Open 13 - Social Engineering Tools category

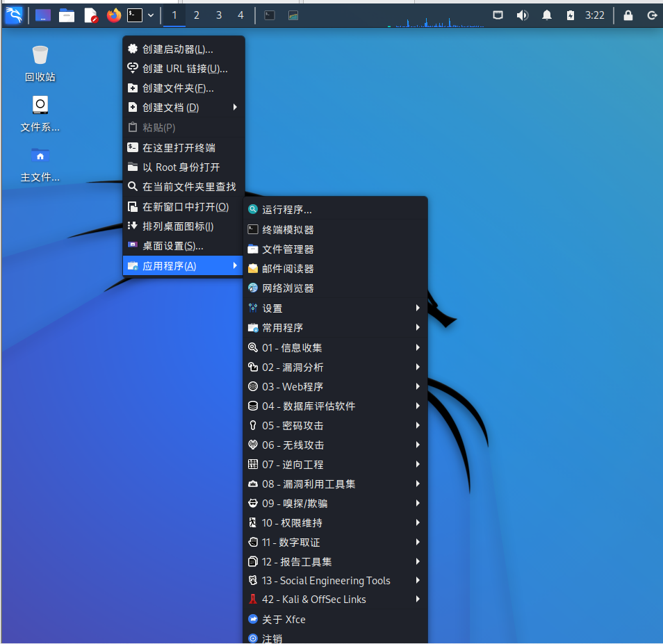(x=335, y=580)
